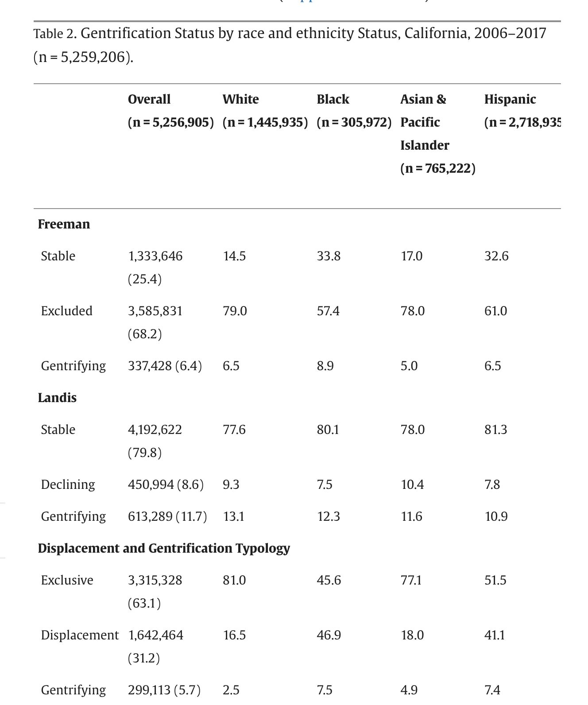Click the Displacement and Gentrification Typology heading
The width and height of the screenshot is (588, 705).
(164, 548)
